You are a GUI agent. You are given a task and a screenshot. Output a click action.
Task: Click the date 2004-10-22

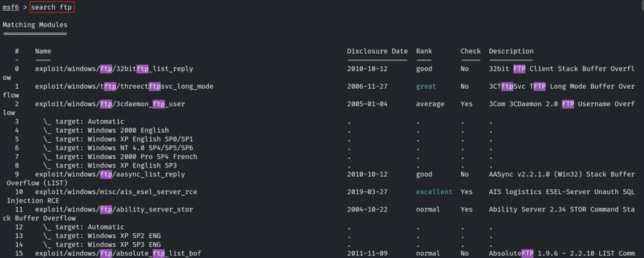coord(367,210)
